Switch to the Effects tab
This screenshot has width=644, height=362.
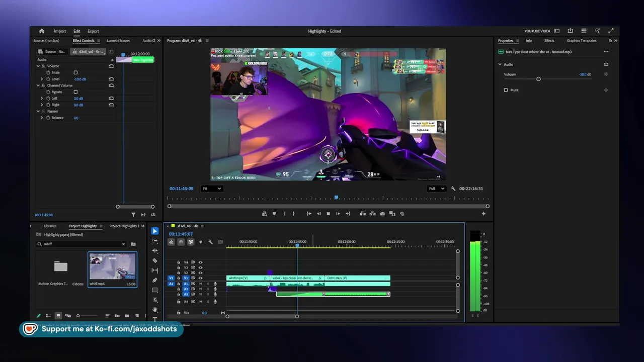pyautogui.click(x=549, y=41)
